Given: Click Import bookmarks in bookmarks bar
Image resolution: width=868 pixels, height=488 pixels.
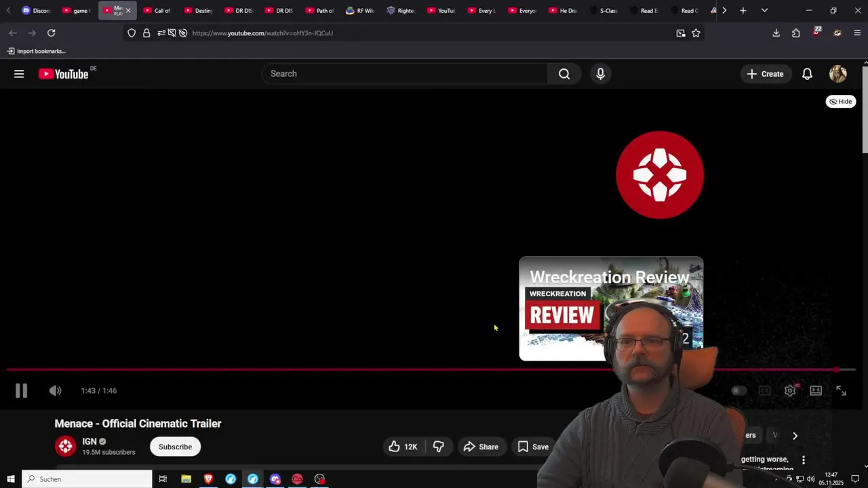Looking at the screenshot, I should coord(36,51).
